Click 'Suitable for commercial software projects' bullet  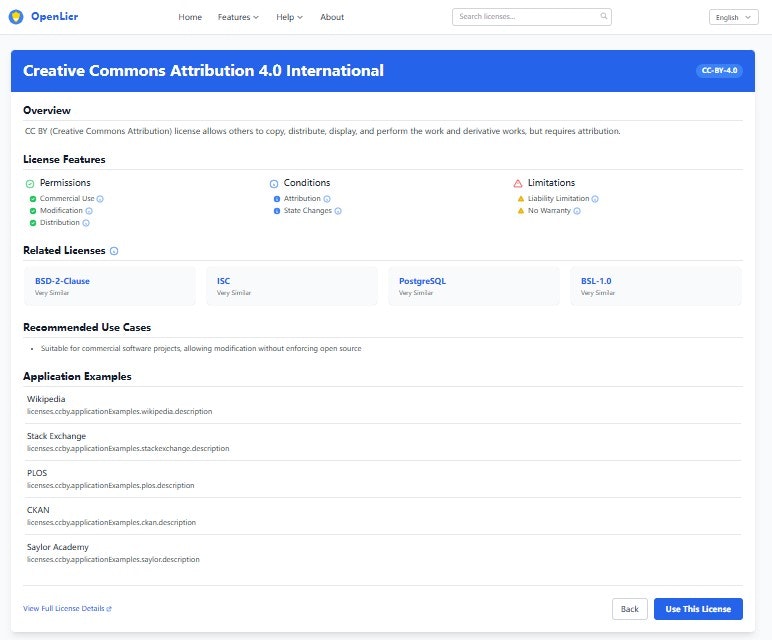tap(201, 349)
